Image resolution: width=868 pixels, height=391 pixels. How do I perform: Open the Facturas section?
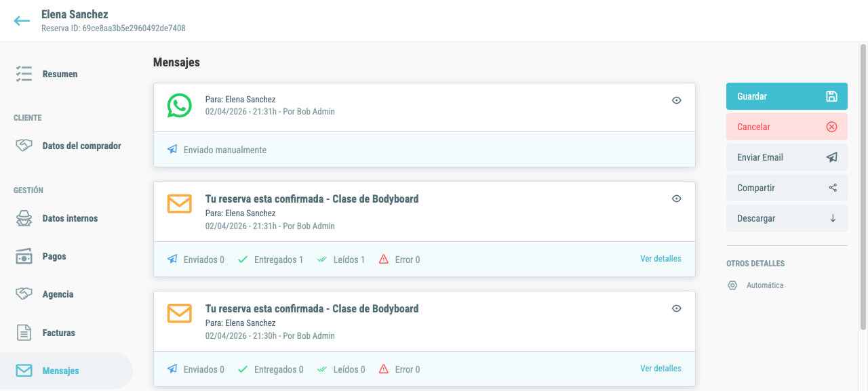pyautogui.click(x=66, y=333)
